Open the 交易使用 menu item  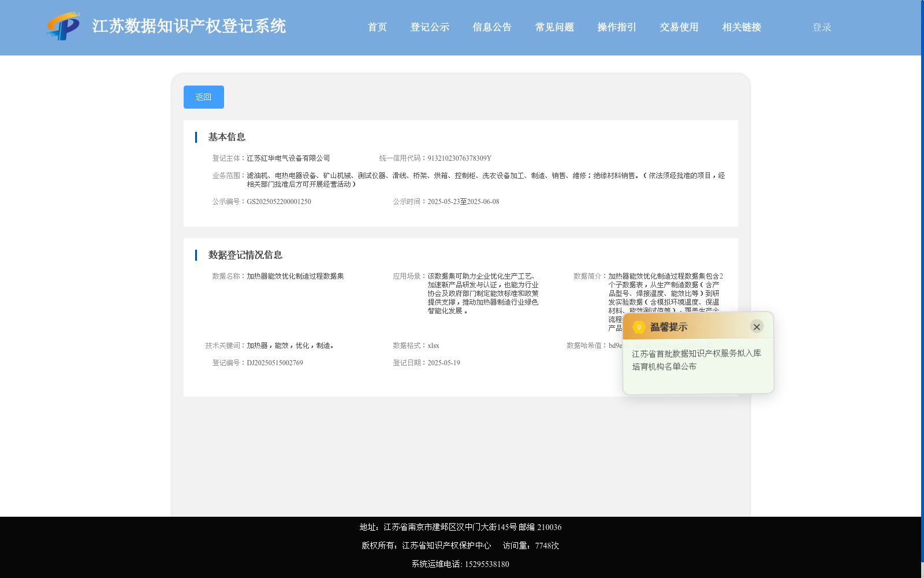pyautogui.click(x=679, y=27)
